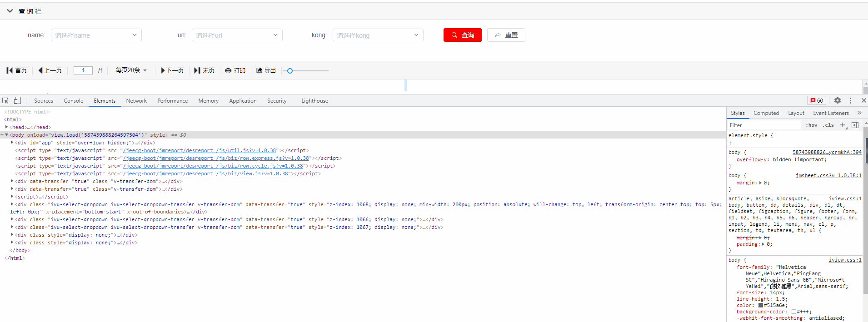The image size is (868, 322).
Task: Open the 每页20条 page size dropdown
Action: tap(131, 70)
